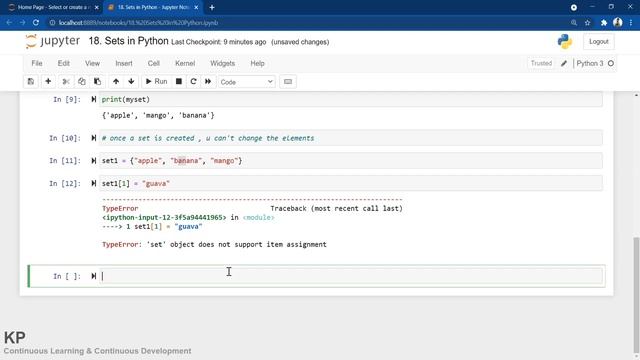Run the empty cell via its run icon
The image size is (640, 360).
tap(93, 276)
